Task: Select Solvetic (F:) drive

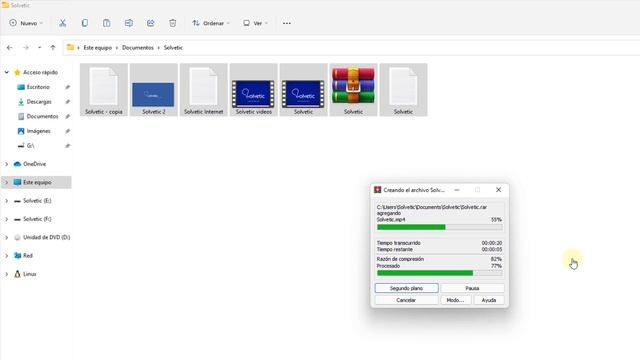Action: coord(37,219)
